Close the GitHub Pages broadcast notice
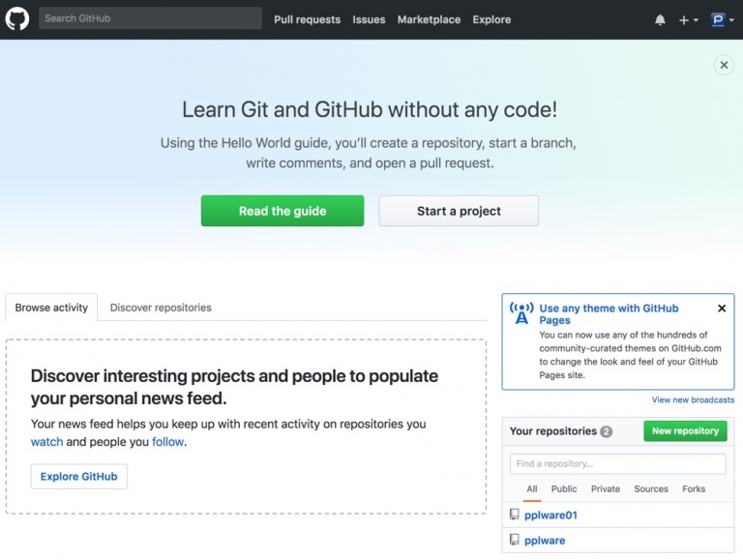Viewport: 743px width, 560px height. coord(722,309)
